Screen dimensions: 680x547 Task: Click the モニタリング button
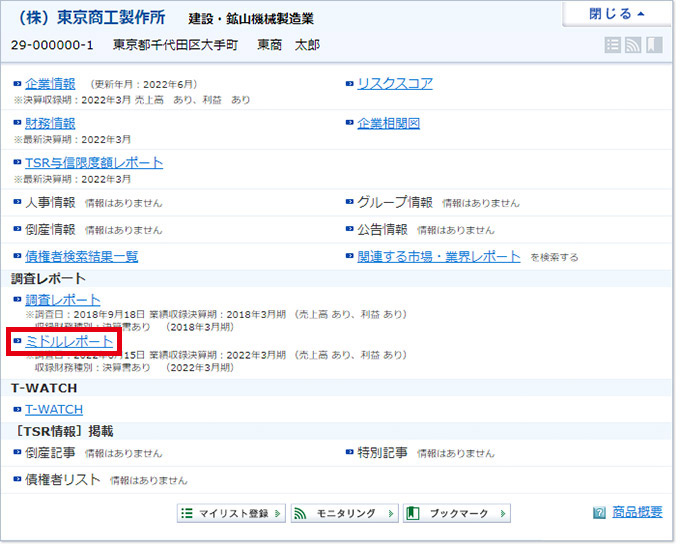tap(344, 513)
